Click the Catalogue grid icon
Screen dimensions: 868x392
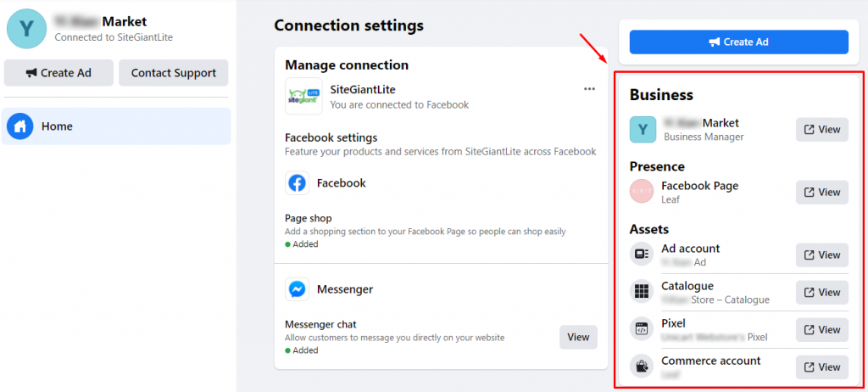coord(642,292)
